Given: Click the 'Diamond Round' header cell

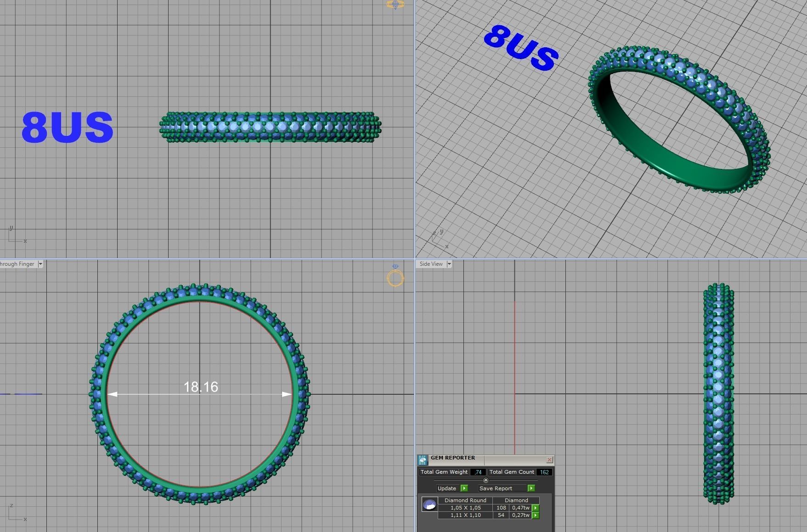Looking at the screenshot, I should point(465,500).
